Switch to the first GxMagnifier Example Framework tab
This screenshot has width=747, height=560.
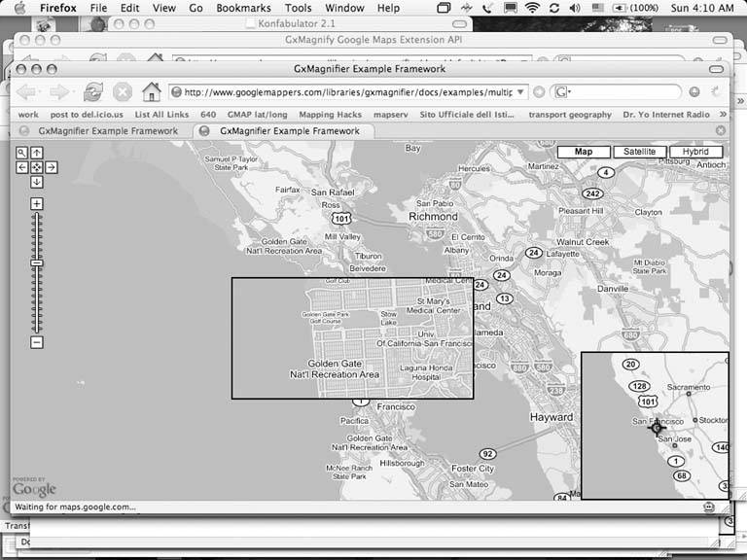(107, 130)
